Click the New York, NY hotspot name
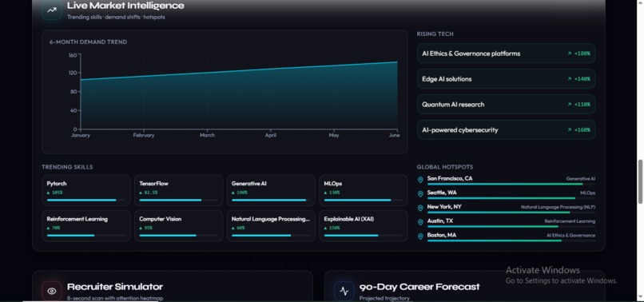Image resolution: width=644 pixels, height=302 pixels. click(444, 207)
